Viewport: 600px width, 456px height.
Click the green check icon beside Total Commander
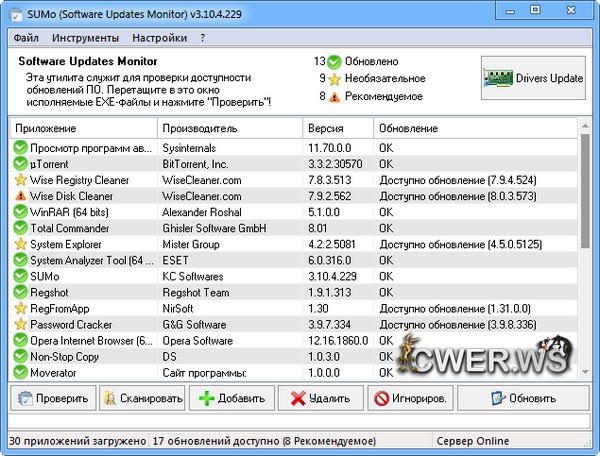[20, 228]
